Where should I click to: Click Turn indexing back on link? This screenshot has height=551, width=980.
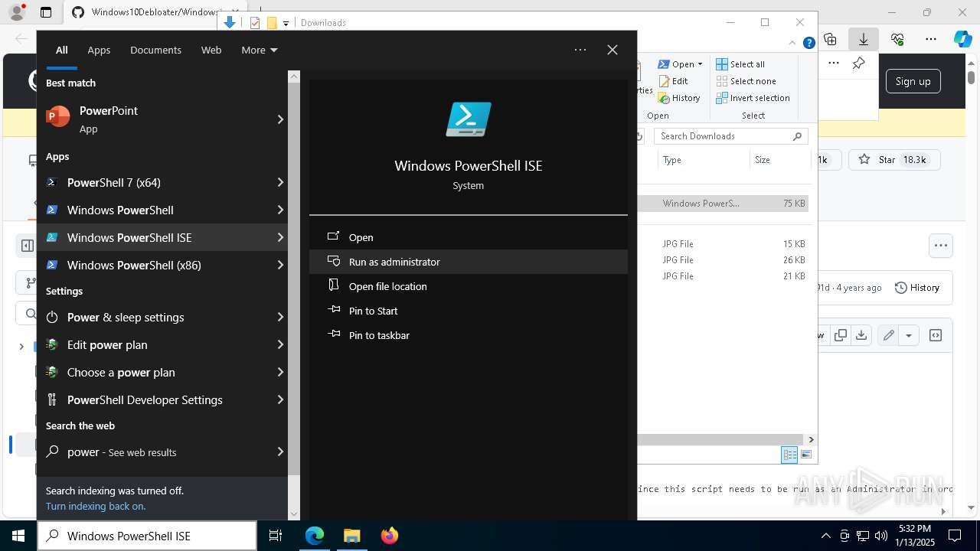pos(96,506)
